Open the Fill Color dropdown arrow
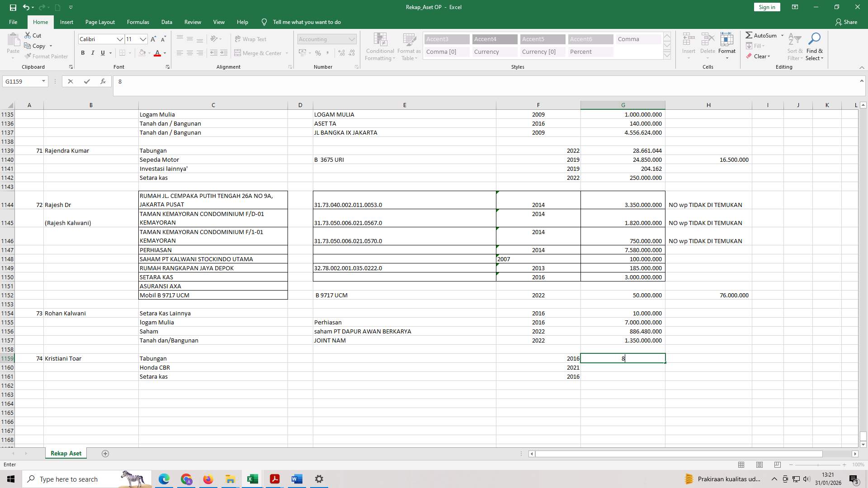 tap(150, 53)
